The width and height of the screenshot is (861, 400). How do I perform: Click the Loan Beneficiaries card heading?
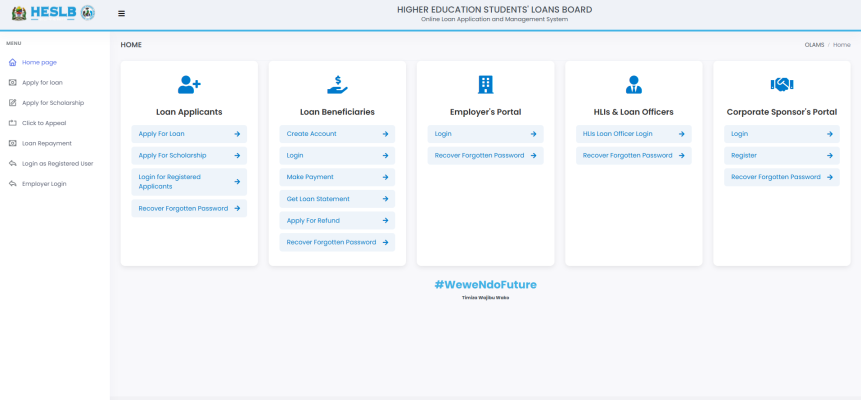coord(337,112)
